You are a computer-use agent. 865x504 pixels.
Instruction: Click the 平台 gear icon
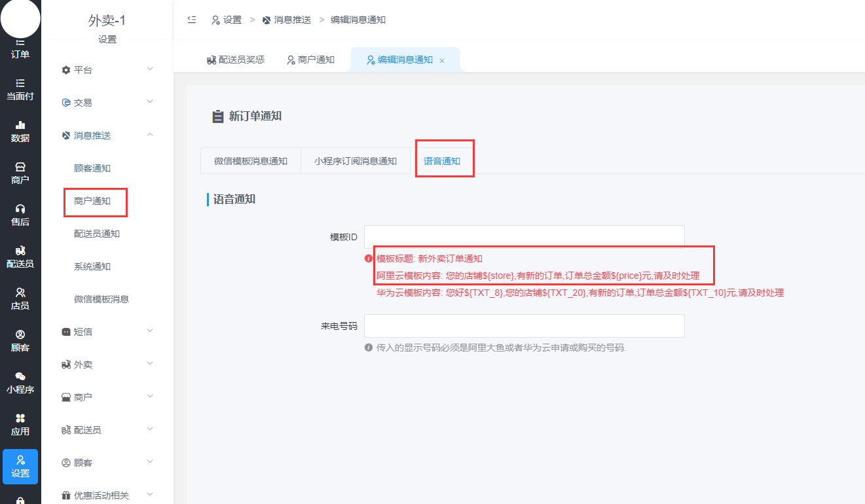[x=65, y=70]
